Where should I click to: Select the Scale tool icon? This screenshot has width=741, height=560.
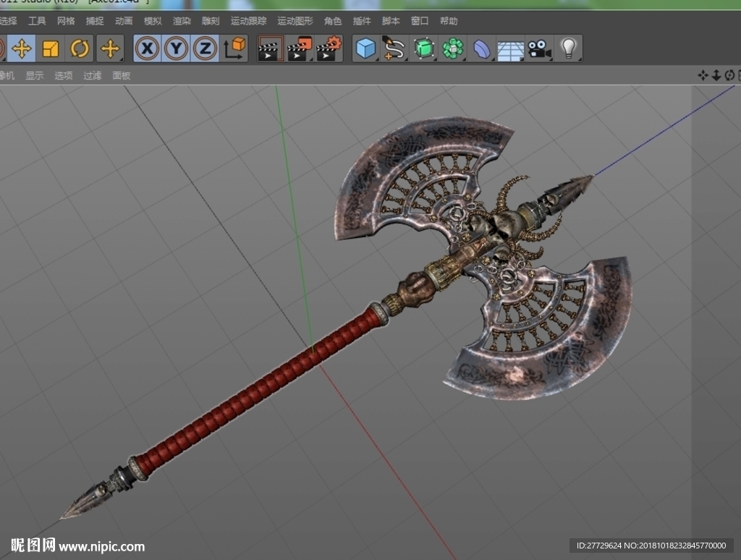click(x=50, y=48)
